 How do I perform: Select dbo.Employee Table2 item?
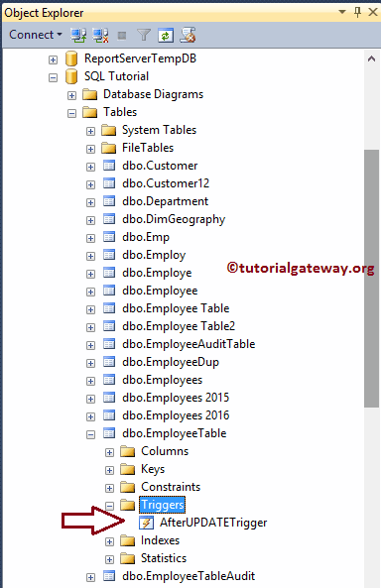pos(179,326)
